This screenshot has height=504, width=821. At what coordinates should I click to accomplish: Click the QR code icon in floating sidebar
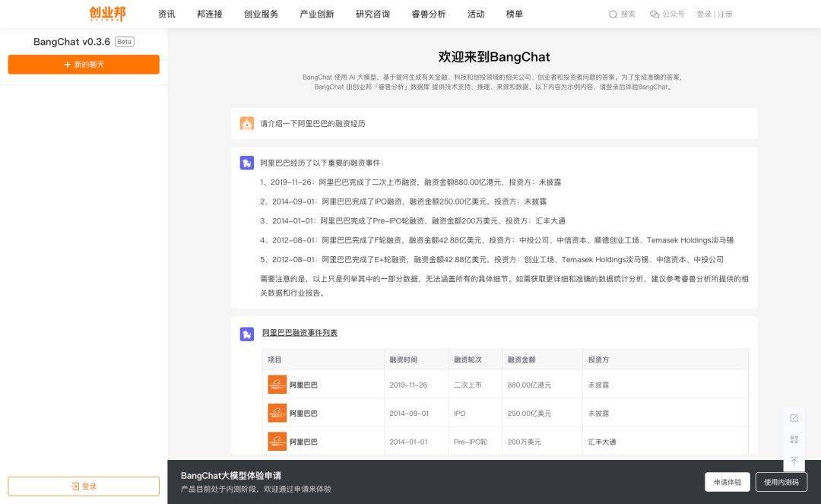coord(794,439)
